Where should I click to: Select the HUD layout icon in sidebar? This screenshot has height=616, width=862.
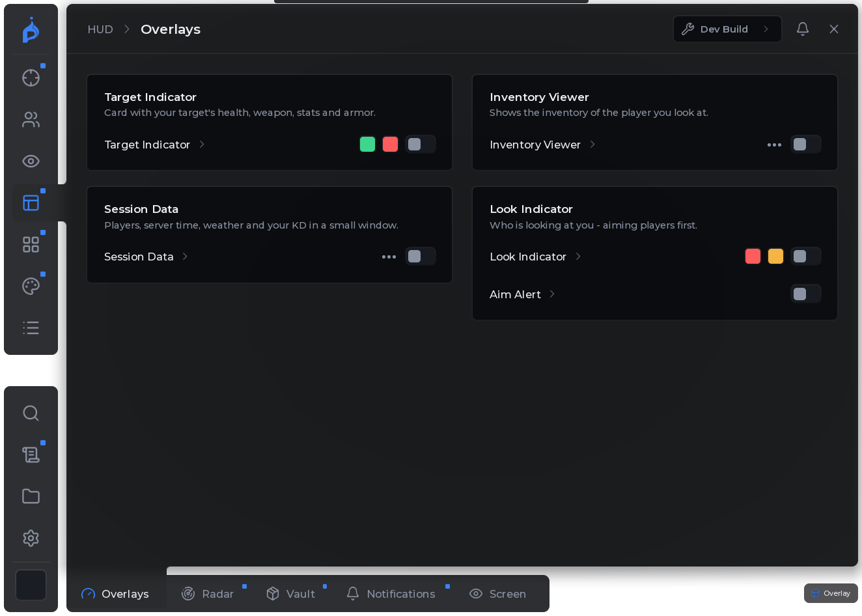pyautogui.click(x=31, y=203)
